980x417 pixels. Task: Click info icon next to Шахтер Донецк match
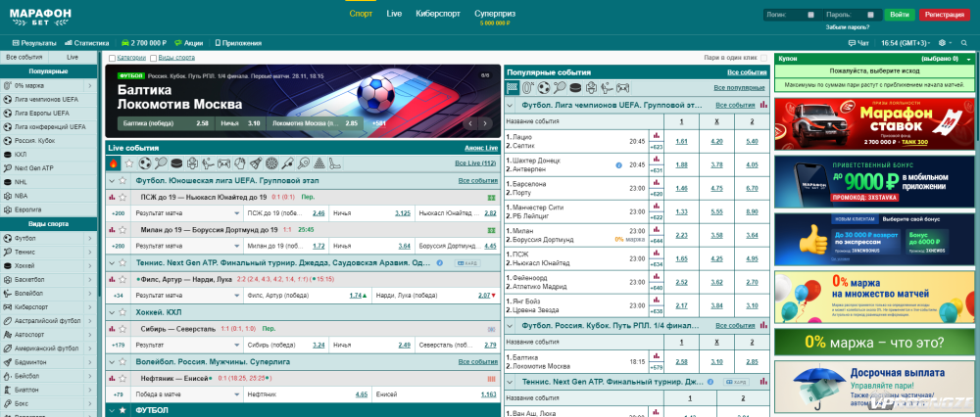(x=618, y=164)
